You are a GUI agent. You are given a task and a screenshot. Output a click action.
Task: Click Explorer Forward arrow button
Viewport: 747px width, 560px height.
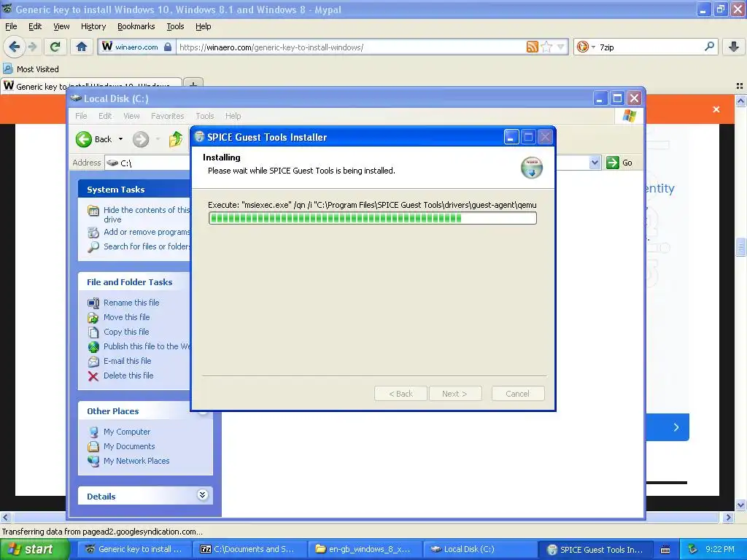point(141,139)
